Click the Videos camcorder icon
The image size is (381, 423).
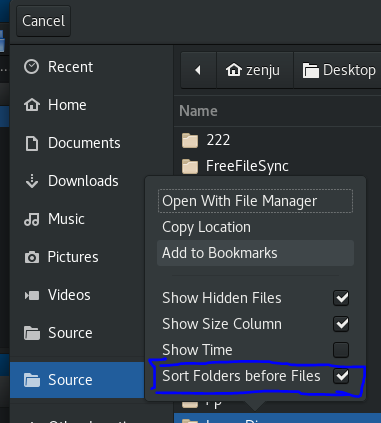[x=32, y=295]
